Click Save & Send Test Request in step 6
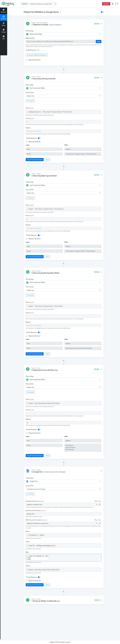 click(35, 585)
